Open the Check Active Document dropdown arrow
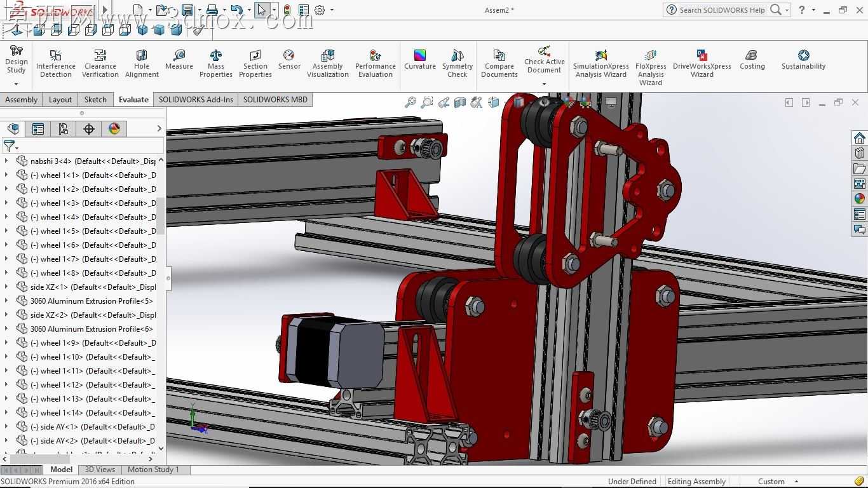The height and width of the screenshot is (488, 868). click(545, 84)
